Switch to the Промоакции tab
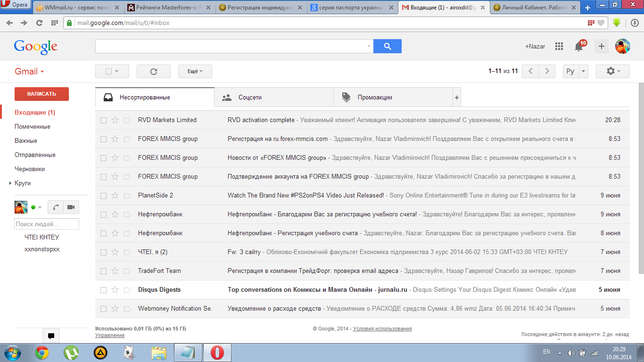 point(393,97)
